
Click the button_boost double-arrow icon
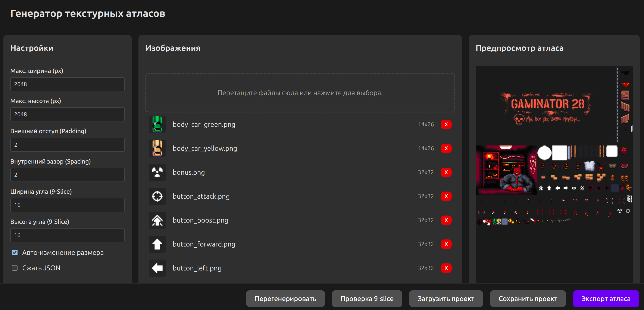coord(157,220)
